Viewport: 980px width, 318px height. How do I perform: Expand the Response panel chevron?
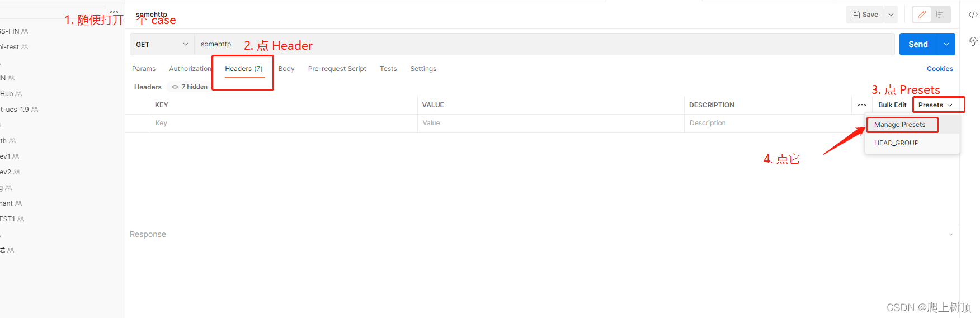click(951, 234)
